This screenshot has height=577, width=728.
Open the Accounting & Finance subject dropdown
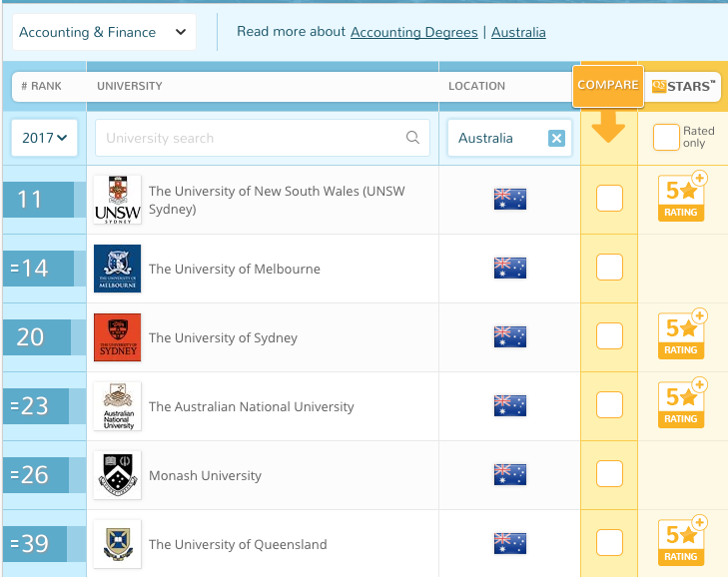(102, 32)
